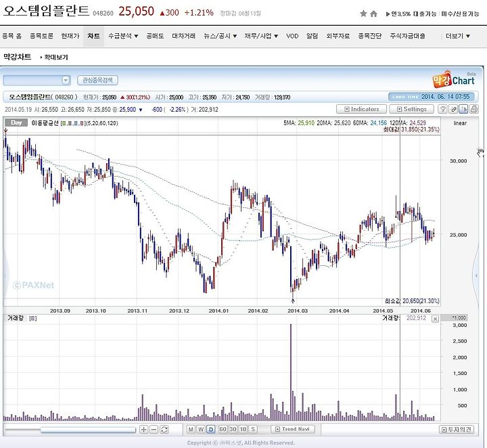
Task: Expand 더보기 menu
Action: 458,36
